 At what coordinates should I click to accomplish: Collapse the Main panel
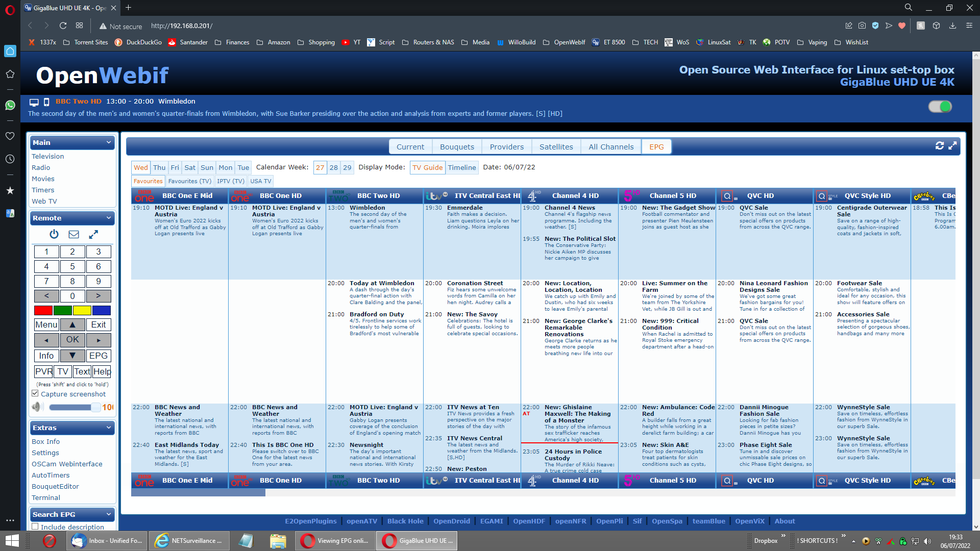point(72,142)
